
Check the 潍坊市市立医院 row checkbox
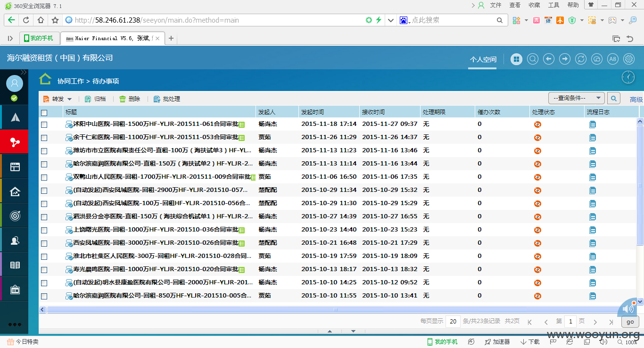[x=44, y=151]
